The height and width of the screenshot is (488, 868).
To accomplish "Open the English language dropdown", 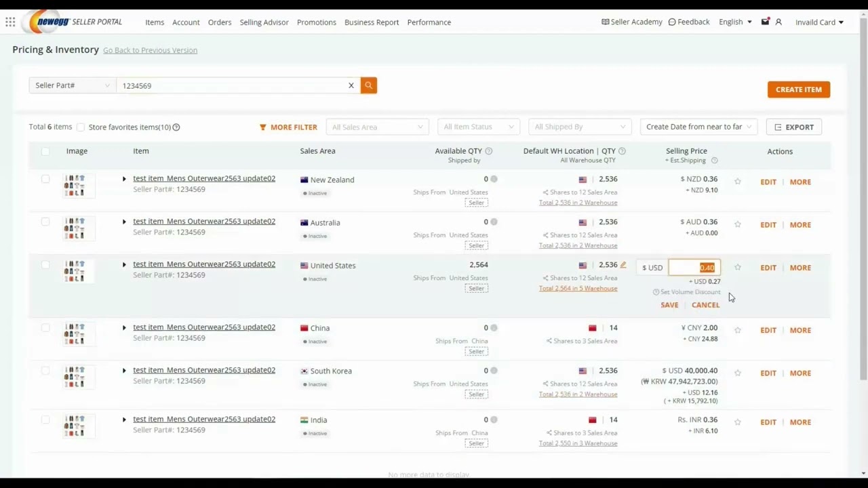I will coord(735,22).
